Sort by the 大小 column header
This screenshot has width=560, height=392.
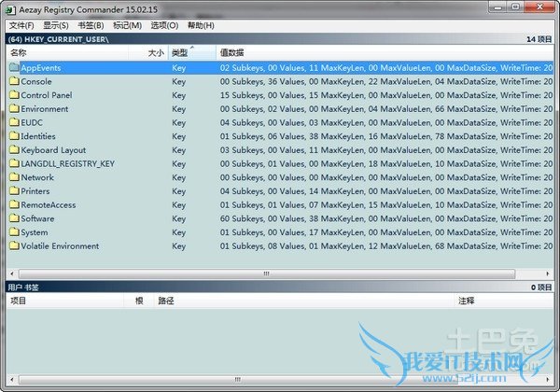[x=148, y=53]
